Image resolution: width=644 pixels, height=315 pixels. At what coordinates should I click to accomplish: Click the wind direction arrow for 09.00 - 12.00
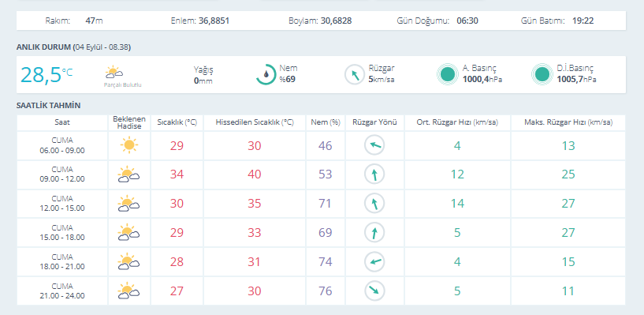pos(374,174)
